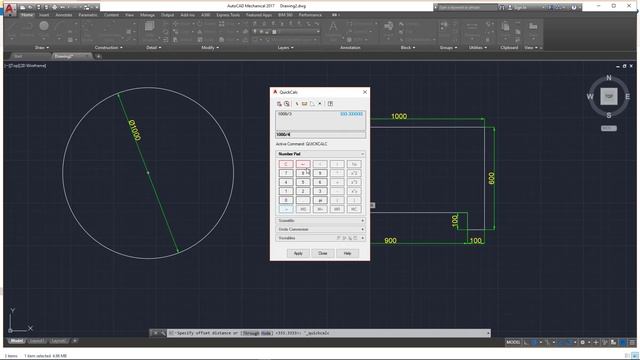This screenshot has height=360, width=640.
Task: Open the Parametric ribbon tab
Action: point(88,15)
